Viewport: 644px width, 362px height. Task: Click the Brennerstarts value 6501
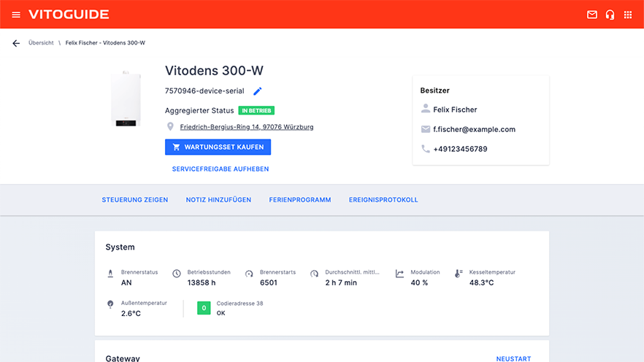269,282
